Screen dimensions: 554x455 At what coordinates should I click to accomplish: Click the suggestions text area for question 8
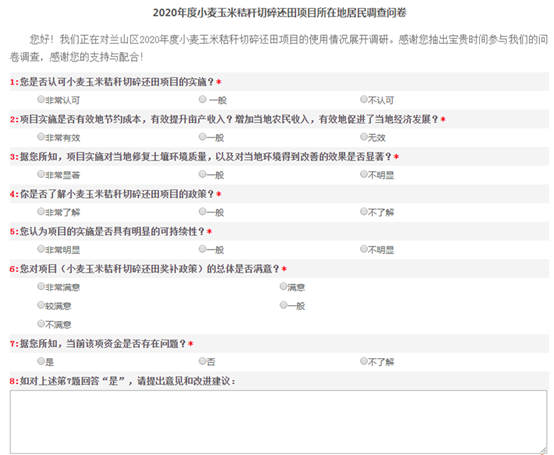click(x=278, y=421)
